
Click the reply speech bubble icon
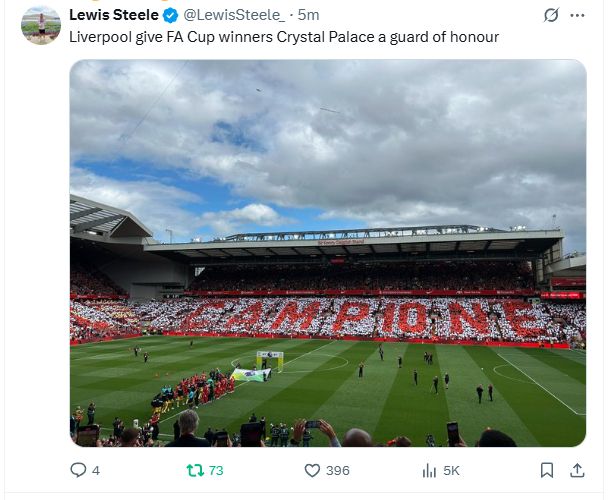pyautogui.click(x=78, y=470)
